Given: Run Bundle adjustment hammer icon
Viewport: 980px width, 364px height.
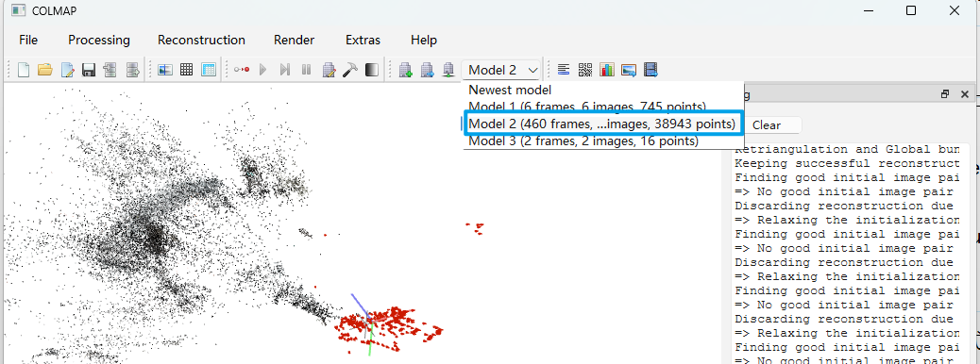Looking at the screenshot, I should [350, 69].
